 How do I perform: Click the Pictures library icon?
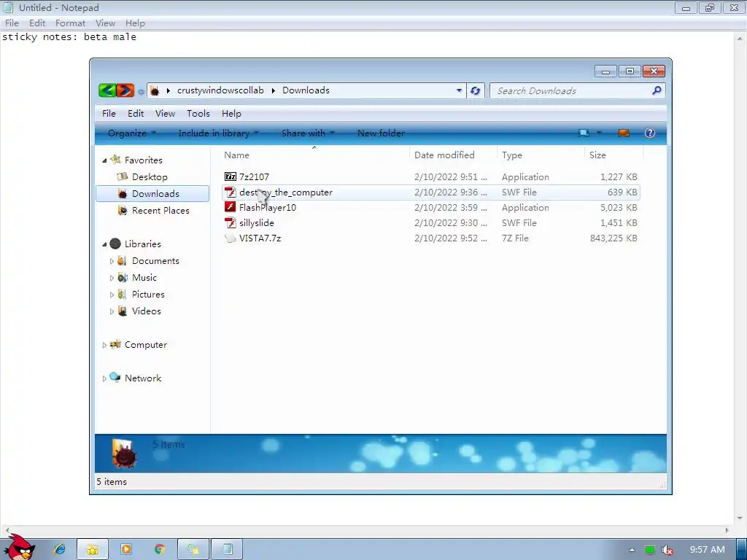click(x=123, y=295)
